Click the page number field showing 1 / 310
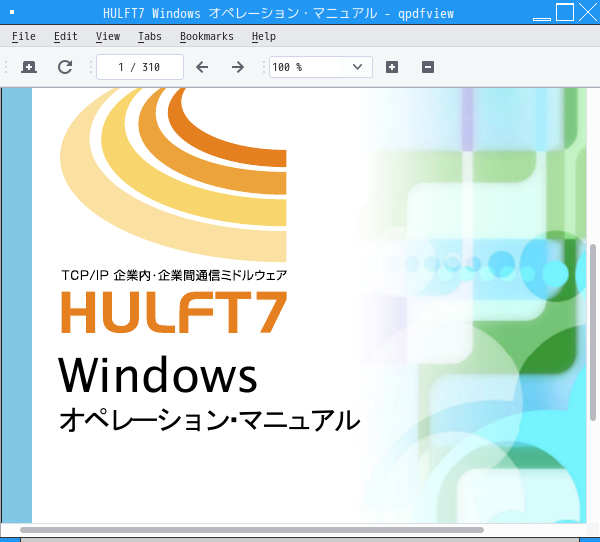The height and width of the screenshot is (542, 600). 140,67
